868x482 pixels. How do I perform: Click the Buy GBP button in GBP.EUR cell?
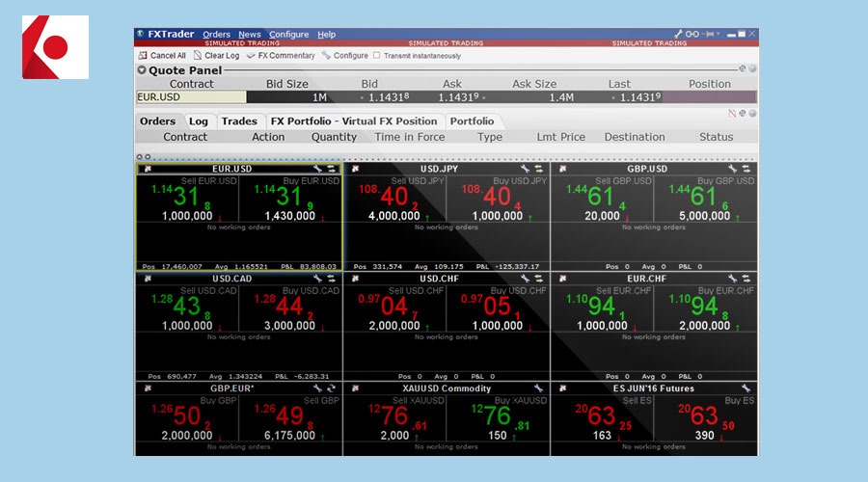pos(187,419)
